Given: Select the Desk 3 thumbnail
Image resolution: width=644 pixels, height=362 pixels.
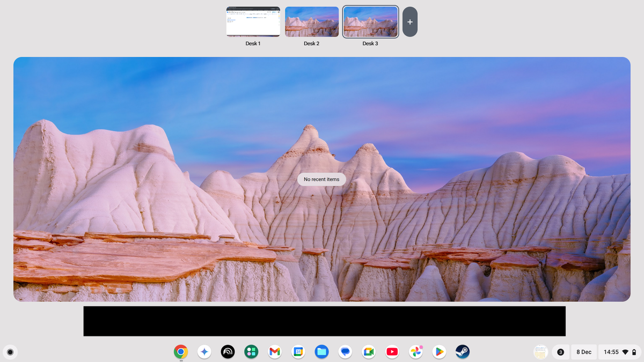Looking at the screenshot, I should (x=370, y=21).
